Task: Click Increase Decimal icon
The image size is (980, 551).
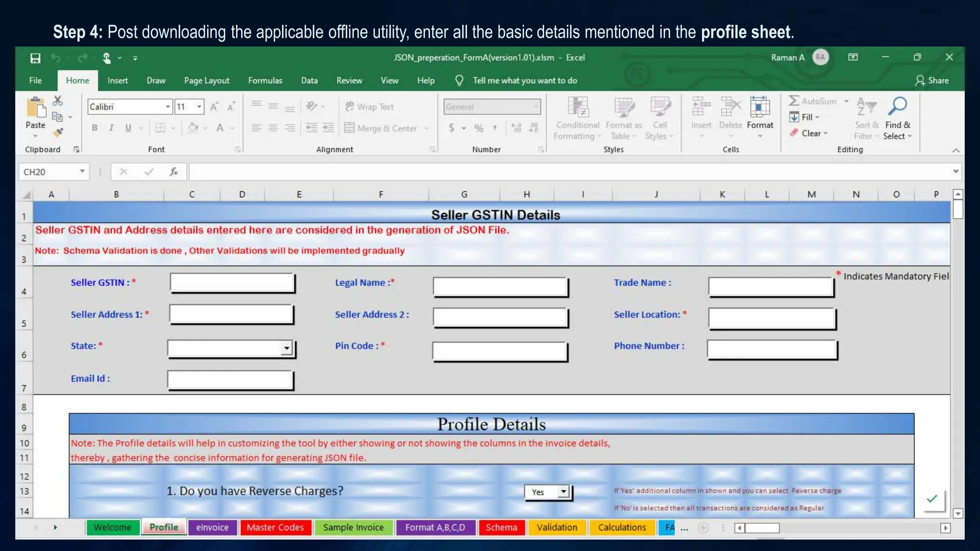Action: pos(516,128)
